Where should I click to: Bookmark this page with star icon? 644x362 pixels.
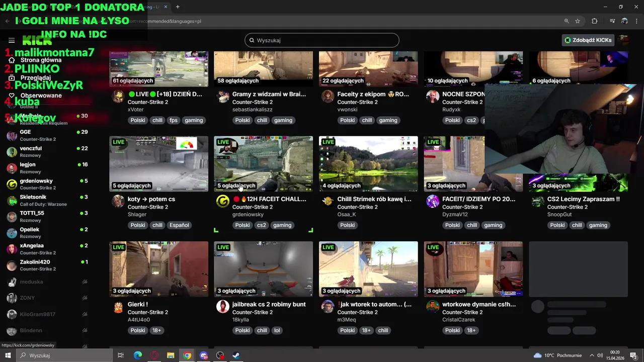(578, 21)
